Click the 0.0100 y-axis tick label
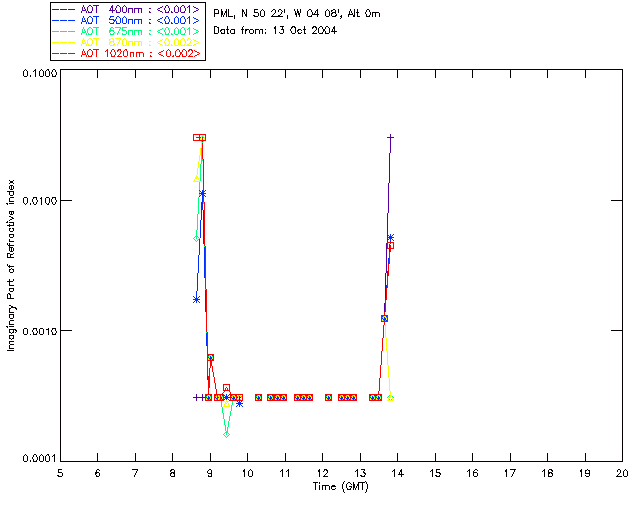Viewport: 640px width, 512px height. pyautogui.click(x=39, y=201)
